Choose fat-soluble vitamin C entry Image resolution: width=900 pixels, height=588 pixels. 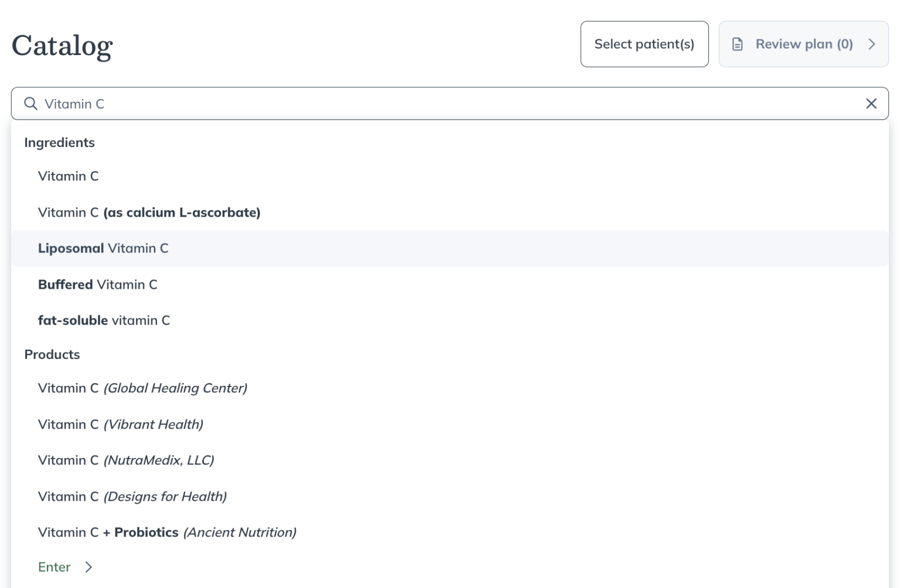[x=104, y=320]
